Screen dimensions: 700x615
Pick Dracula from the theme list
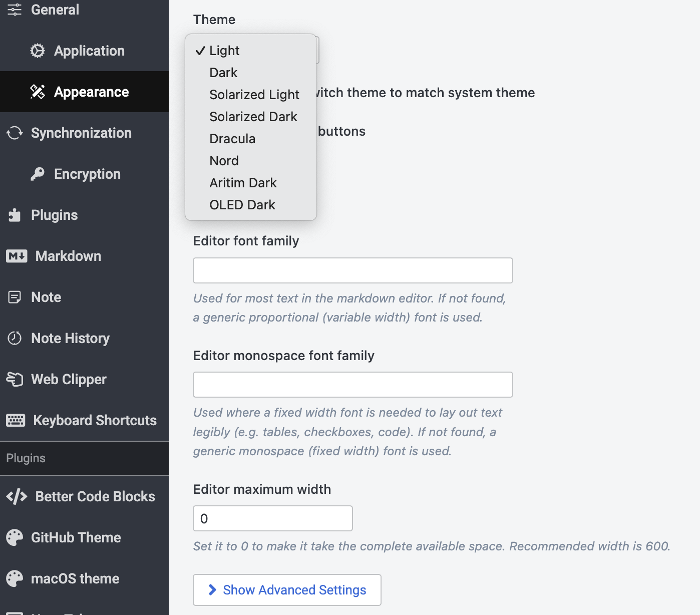click(232, 139)
